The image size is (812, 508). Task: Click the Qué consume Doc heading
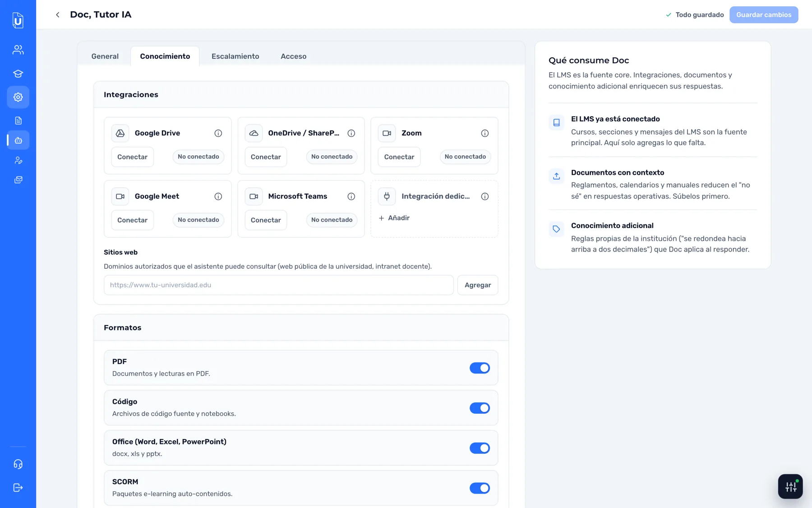coord(589,61)
